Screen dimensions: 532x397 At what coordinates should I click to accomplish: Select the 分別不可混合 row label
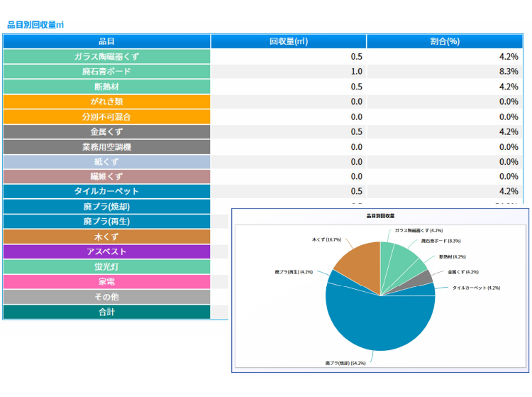pyautogui.click(x=106, y=116)
